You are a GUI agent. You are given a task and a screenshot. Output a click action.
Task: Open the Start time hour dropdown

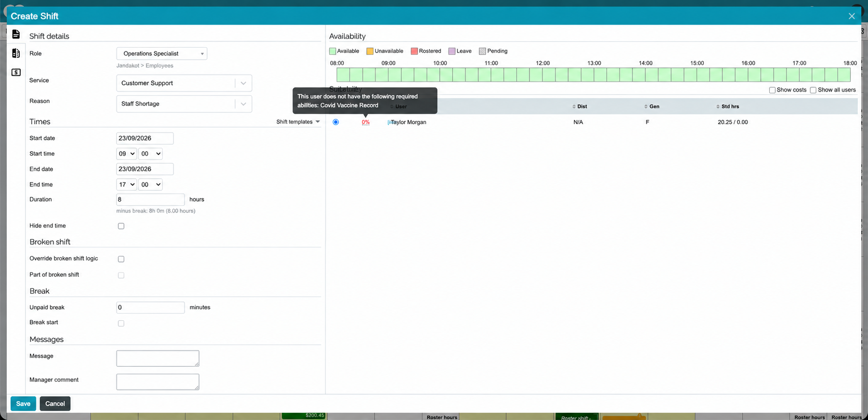coord(127,154)
